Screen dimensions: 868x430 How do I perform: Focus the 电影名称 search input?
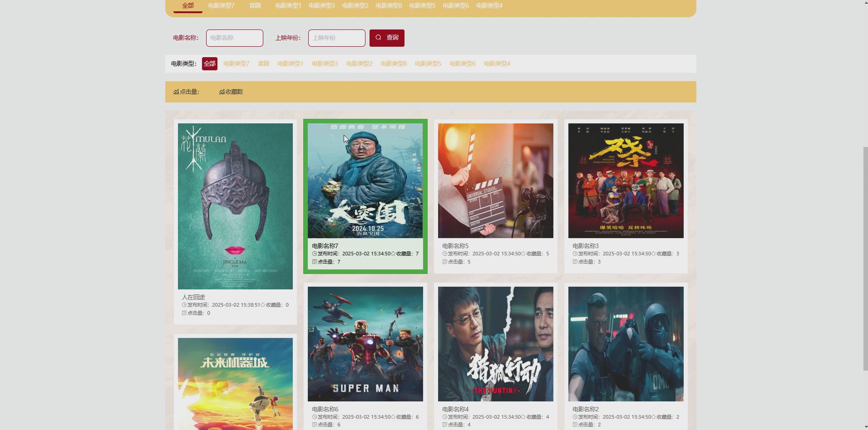coord(235,38)
